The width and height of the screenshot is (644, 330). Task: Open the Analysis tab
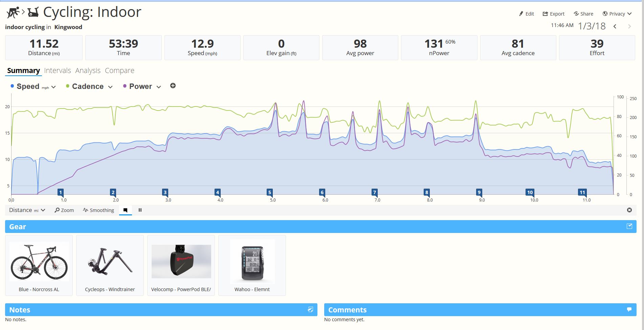88,71
